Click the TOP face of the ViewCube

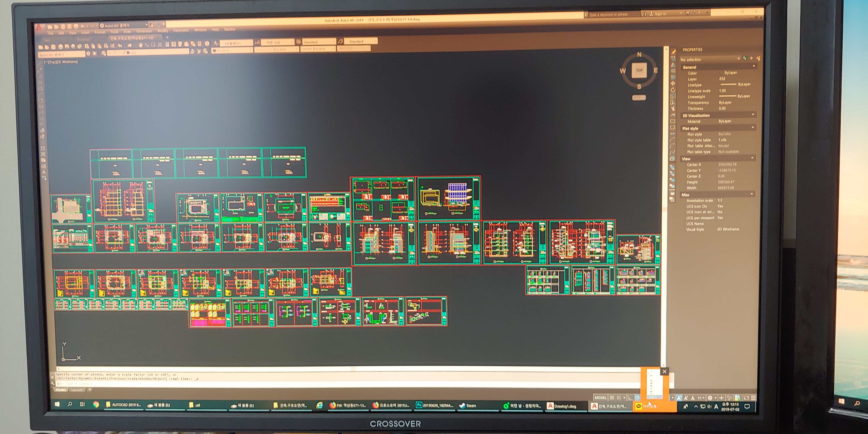coord(639,70)
